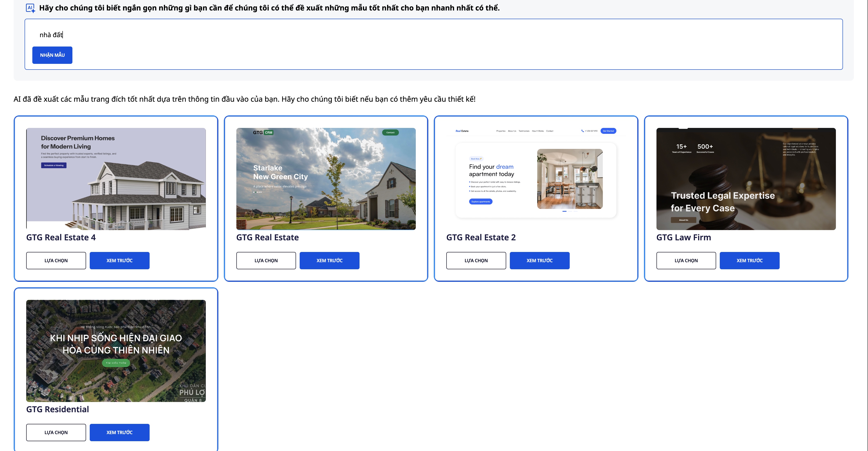Click the NHẬN MẪU button
The height and width of the screenshot is (451, 868).
(x=52, y=55)
